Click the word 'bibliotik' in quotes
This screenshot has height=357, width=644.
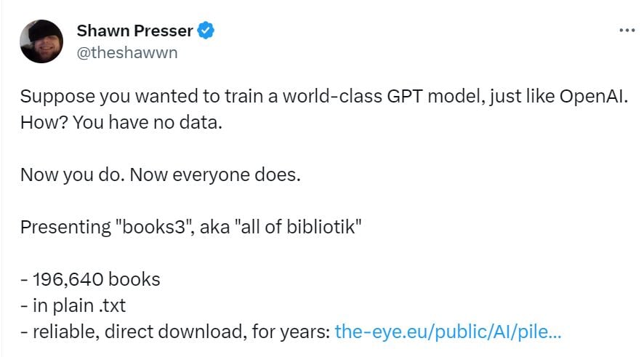pos(321,227)
